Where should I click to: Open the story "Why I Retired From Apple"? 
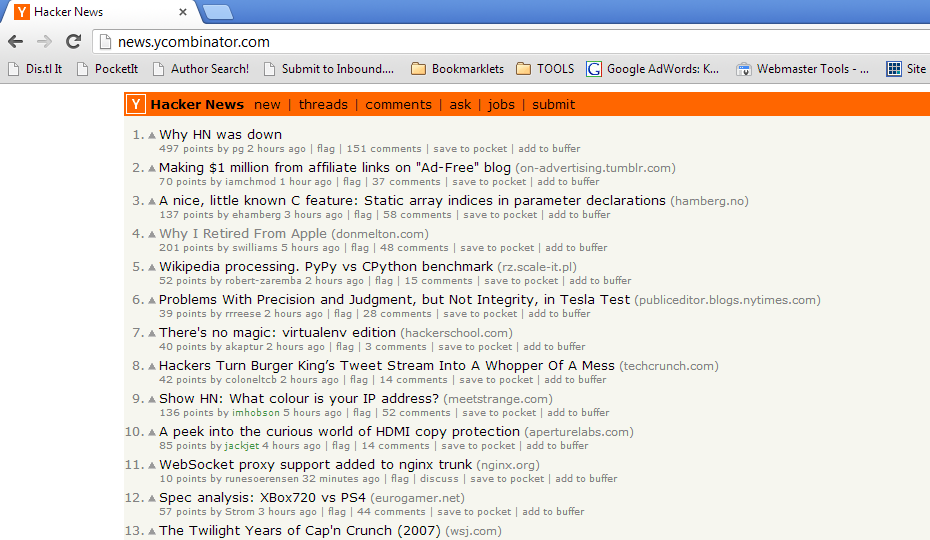click(x=243, y=234)
